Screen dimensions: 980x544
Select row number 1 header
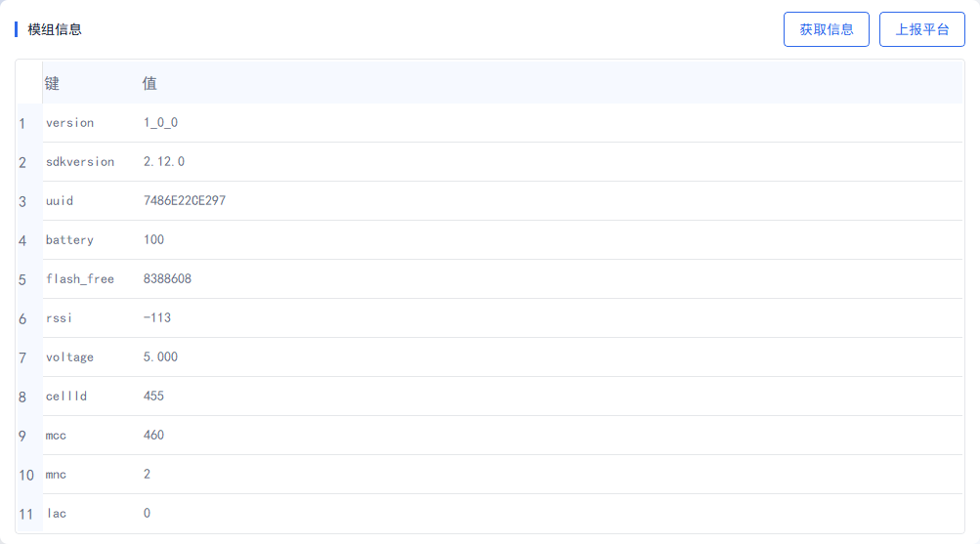[x=28, y=123]
